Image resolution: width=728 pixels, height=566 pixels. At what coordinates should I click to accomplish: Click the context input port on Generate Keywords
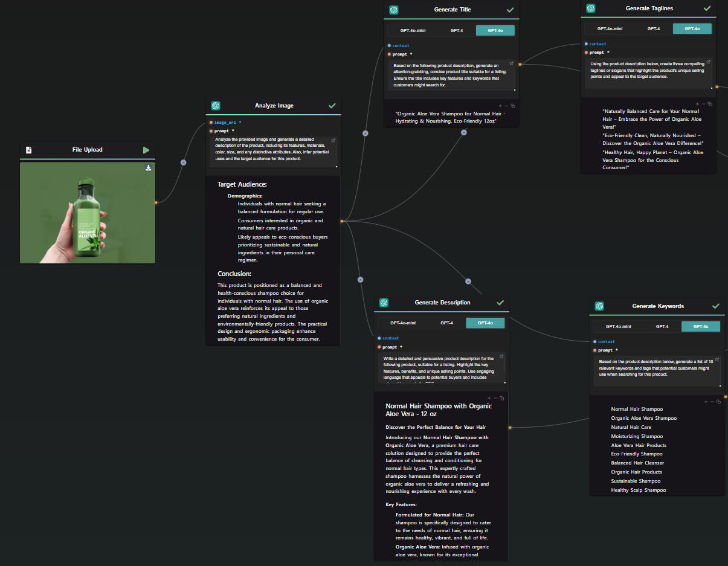(594, 342)
